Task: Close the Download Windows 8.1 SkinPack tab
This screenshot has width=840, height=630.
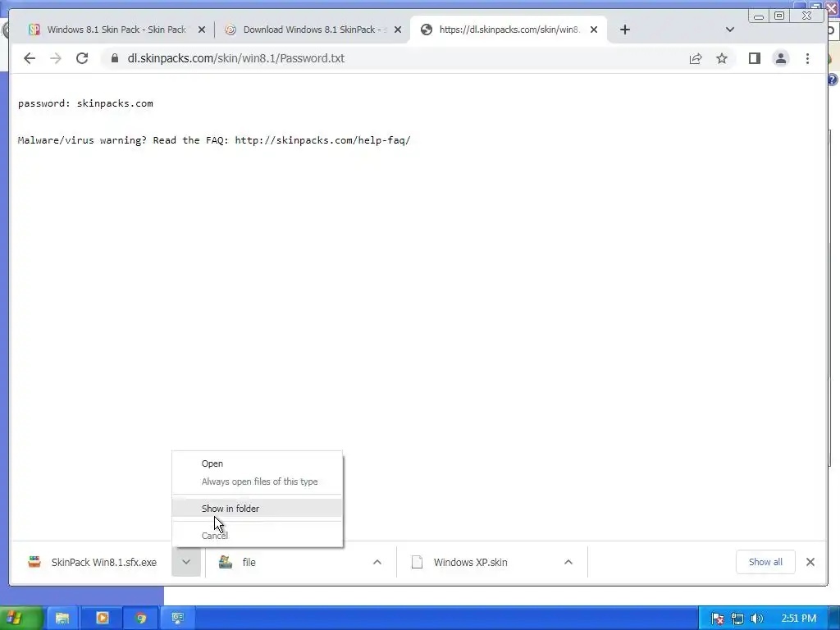Action: pos(398,30)
